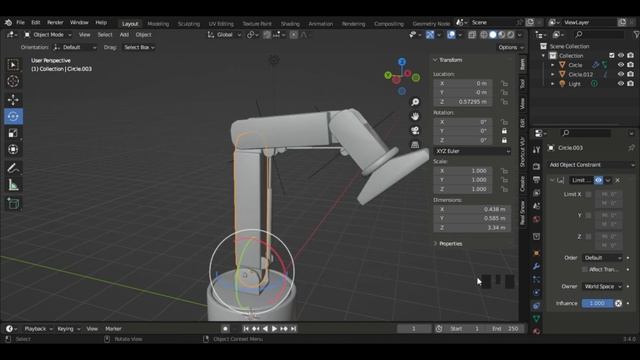Open the Output properties tab
Image resolution: width=640 pixels, height=360 pixels.
click(x=536, y=180)
